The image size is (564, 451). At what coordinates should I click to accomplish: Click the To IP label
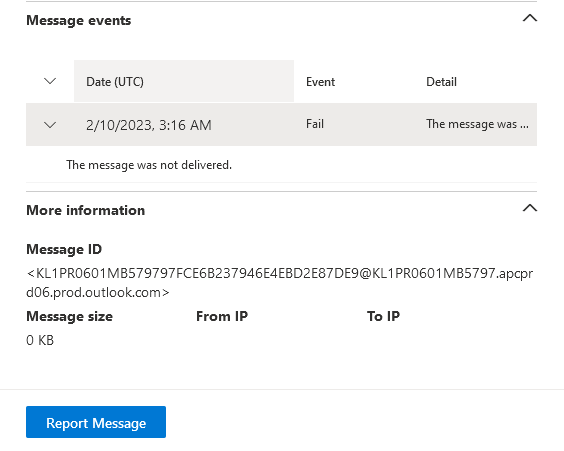coord(383,316)
